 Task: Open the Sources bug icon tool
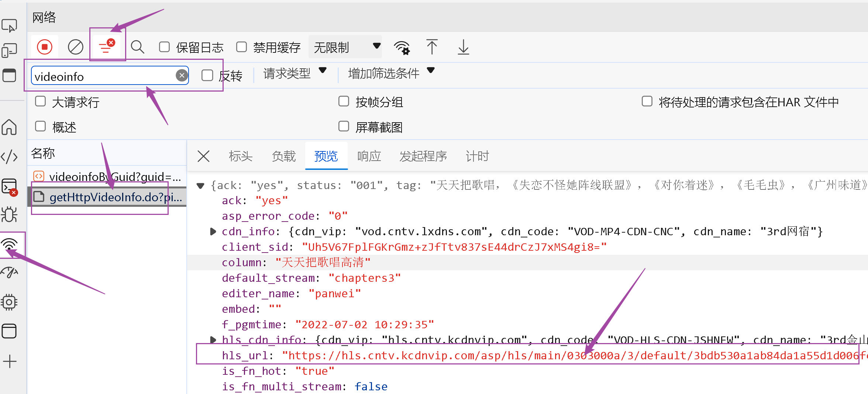click(9, 214)
